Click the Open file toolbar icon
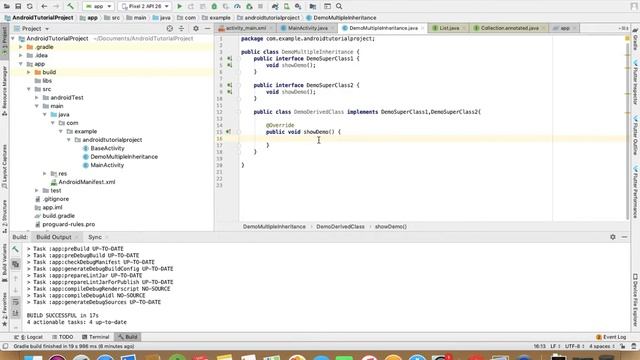Viewport: 640px width, 360px height. (7, 7)
